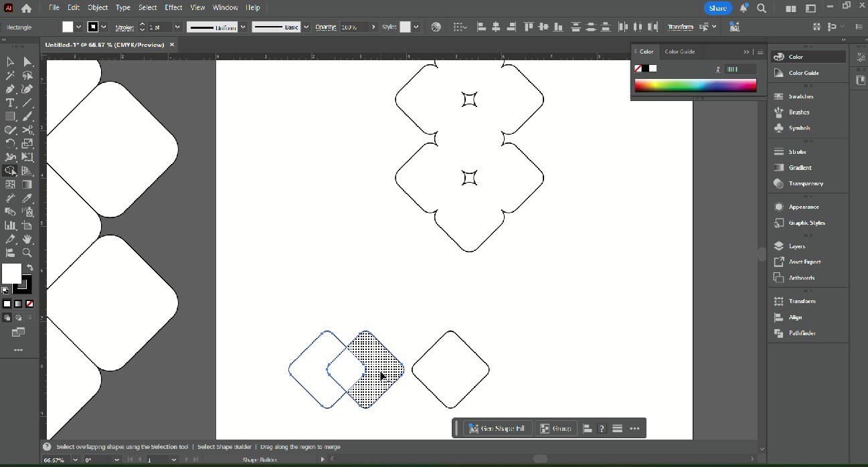Select the Type tool

(x=10, y=103)
